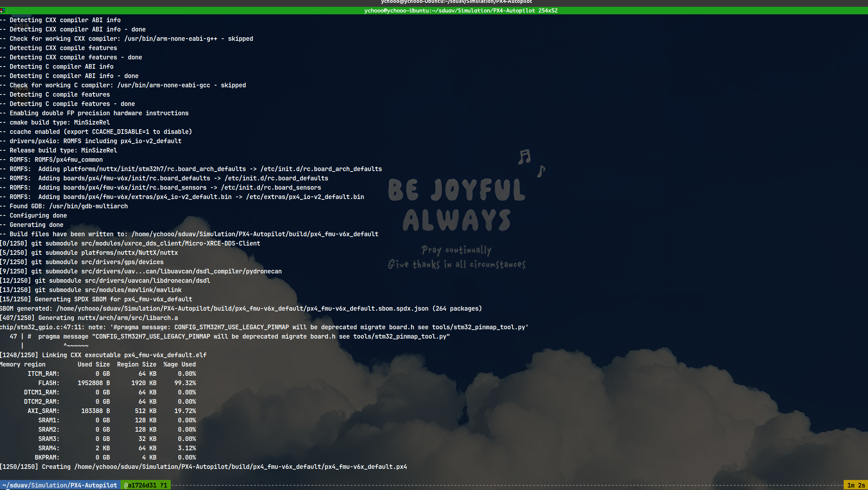The image size is (868, 490).
Task: Click 'Generating nuttx/arch/arm/src/libarch.a' line
Action: (89, 318)
